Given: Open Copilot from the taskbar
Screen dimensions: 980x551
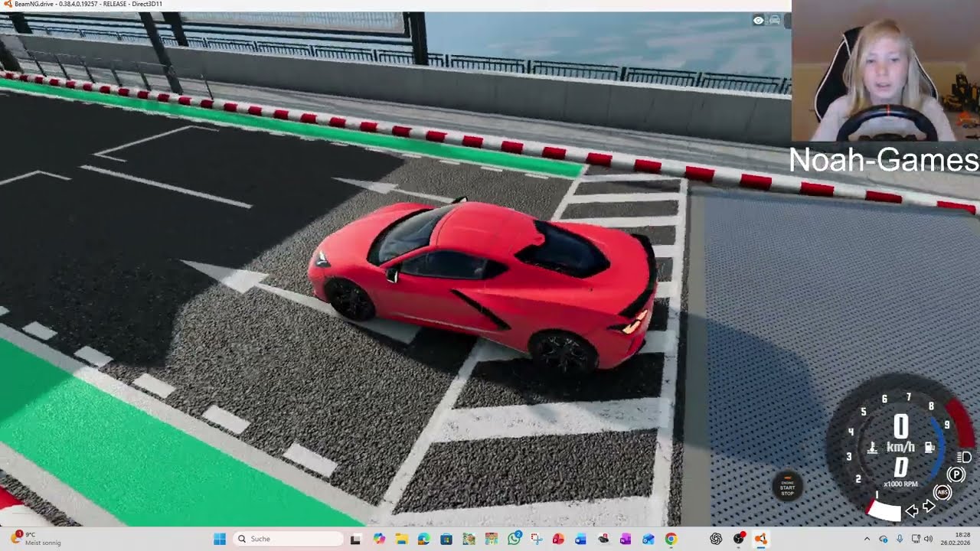Looking at the screenshot, I should click(379, 539).
